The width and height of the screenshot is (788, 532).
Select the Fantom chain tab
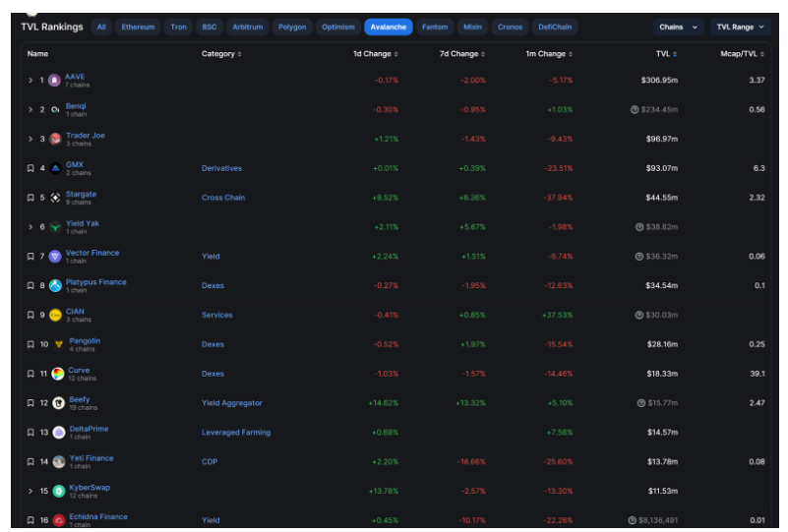coord(435,28)
